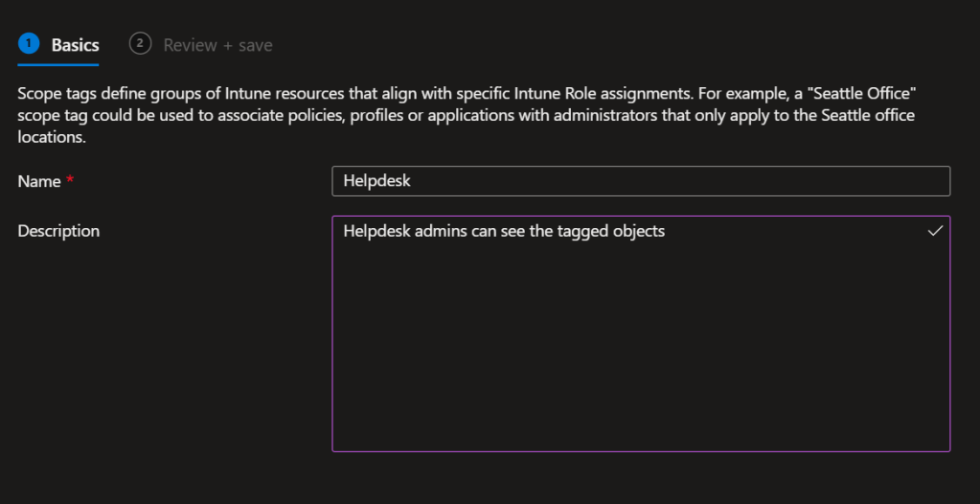Click the red required asterisk beside Name
Viewport: 980px width, 504px height.
click(x=70, y=182)
